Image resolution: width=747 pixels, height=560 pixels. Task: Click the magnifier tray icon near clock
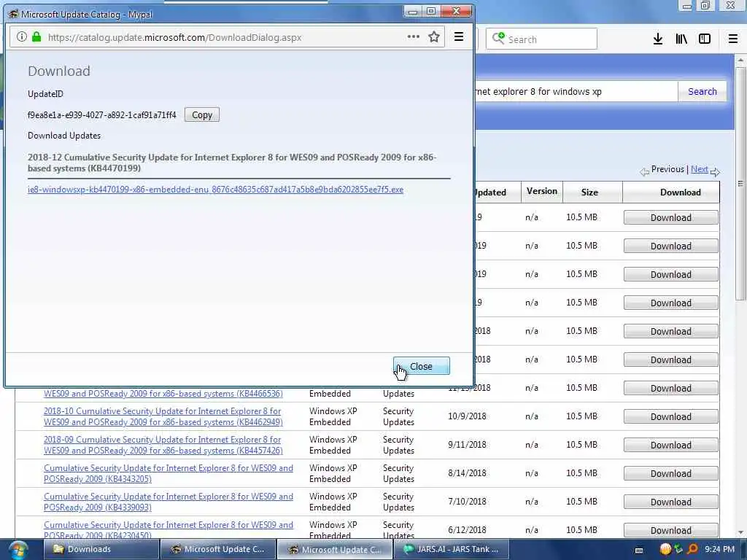pyautogui.click(x=692, y=550)
